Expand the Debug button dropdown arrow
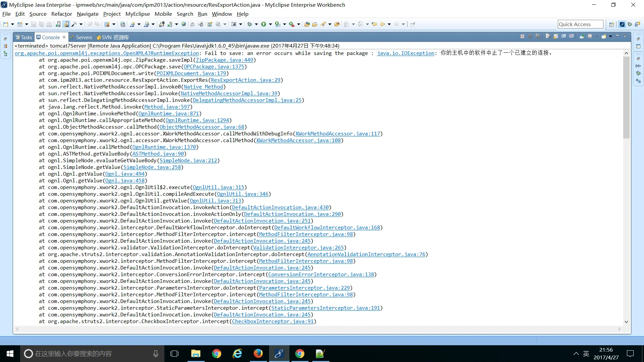This screenshot has height=362, width=644. click(256, 24)
